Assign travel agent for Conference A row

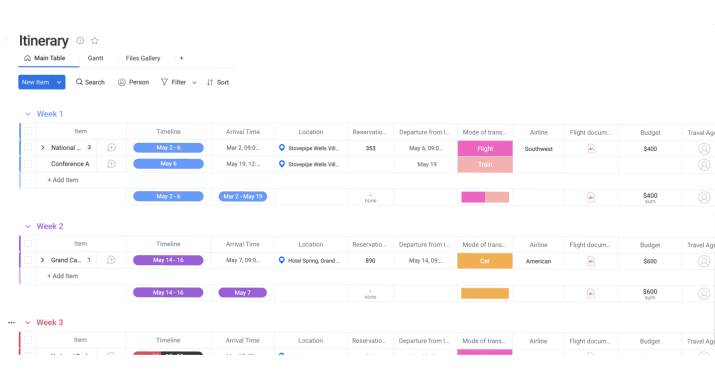point(704,165)
